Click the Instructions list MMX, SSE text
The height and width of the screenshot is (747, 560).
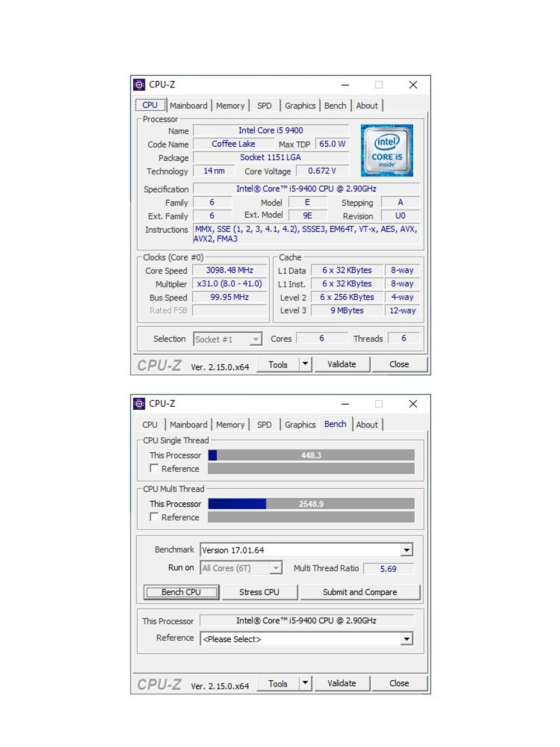pos(306,234)
